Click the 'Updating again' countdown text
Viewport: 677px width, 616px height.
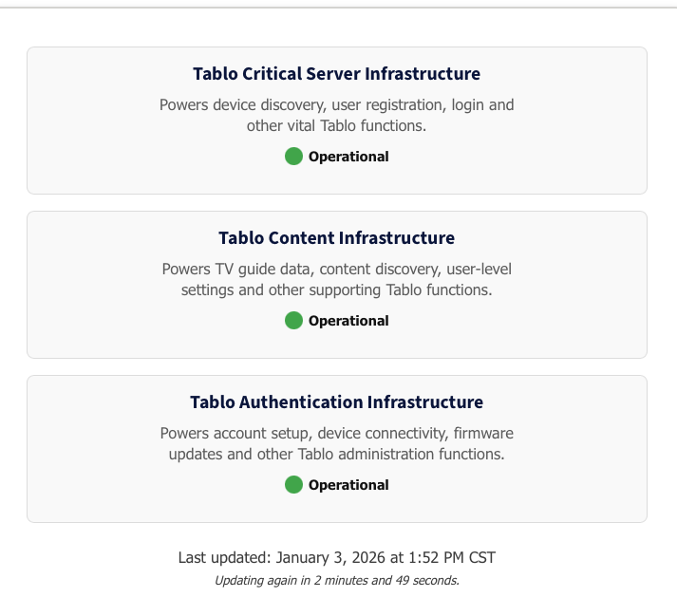point(336,580)
